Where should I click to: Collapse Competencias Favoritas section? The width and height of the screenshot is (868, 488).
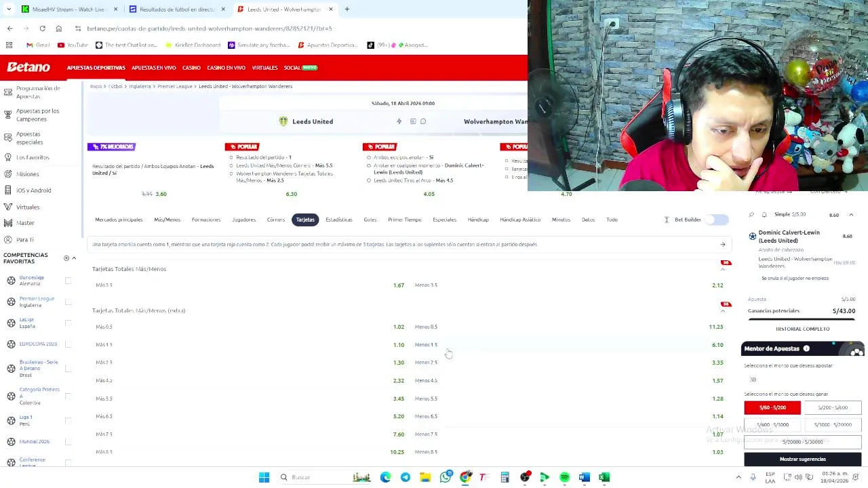74,258
